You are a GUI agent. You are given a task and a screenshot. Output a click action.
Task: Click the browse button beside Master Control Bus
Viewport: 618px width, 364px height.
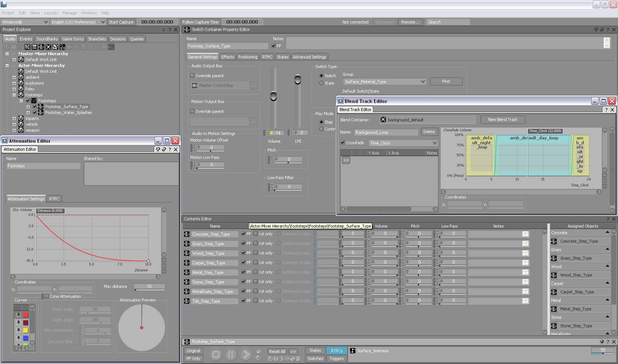[253, 85]
